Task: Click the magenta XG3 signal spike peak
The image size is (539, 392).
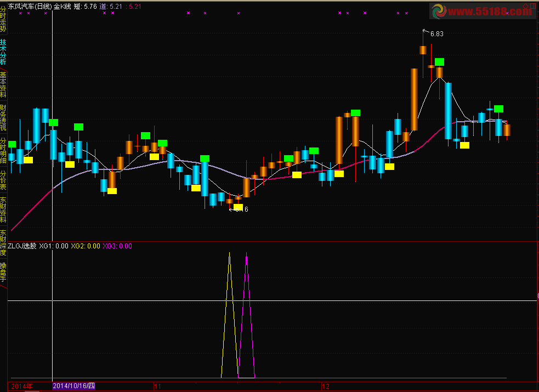Action: pyautogui.click(x=246, y=253)
